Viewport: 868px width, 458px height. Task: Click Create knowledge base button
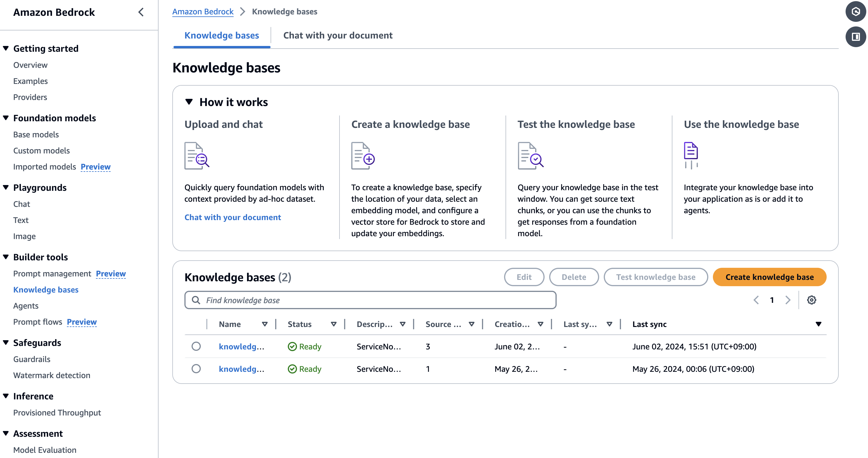coord(769,277)
